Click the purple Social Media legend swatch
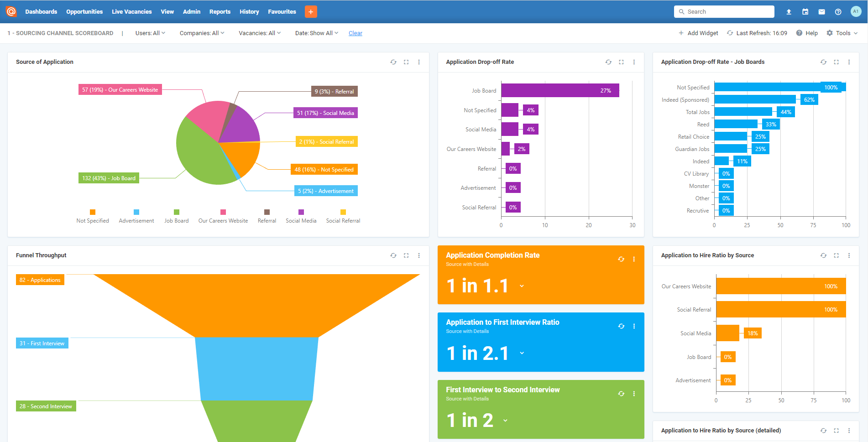The width and height of the screenshot is (868, 442). tap(301, 212)
